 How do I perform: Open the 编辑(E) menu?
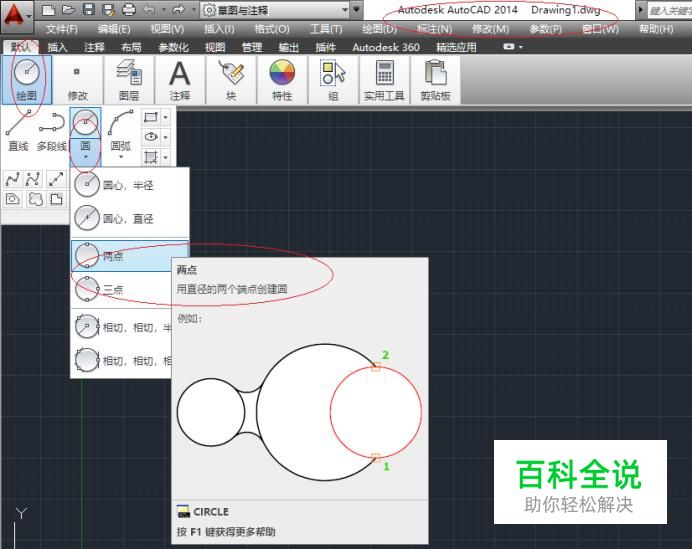114,29
